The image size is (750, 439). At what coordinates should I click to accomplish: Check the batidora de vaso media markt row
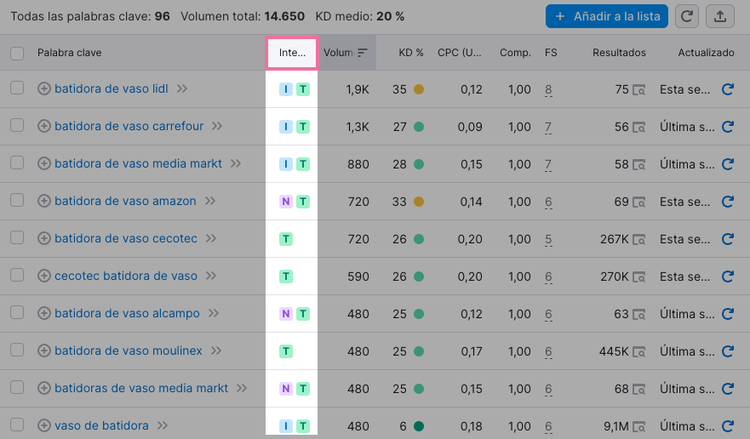[x=17, y=163]
